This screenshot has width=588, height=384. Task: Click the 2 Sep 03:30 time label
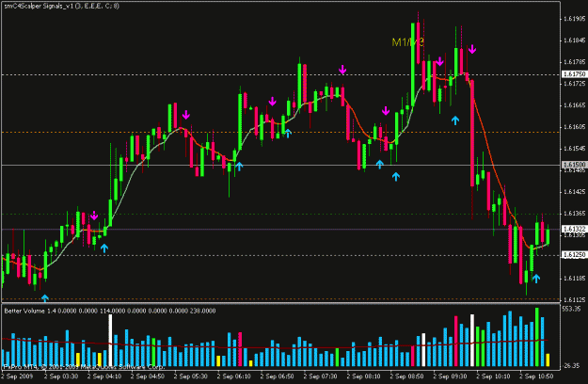point(61,376)
